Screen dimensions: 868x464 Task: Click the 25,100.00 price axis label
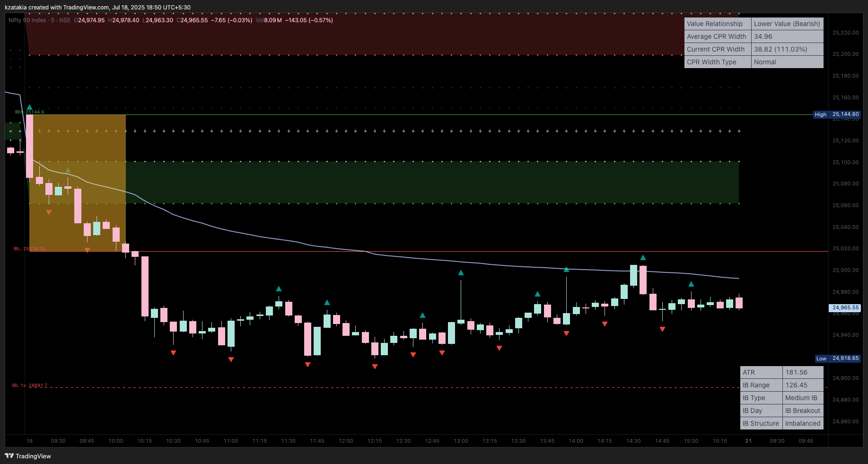click(845, 162)
